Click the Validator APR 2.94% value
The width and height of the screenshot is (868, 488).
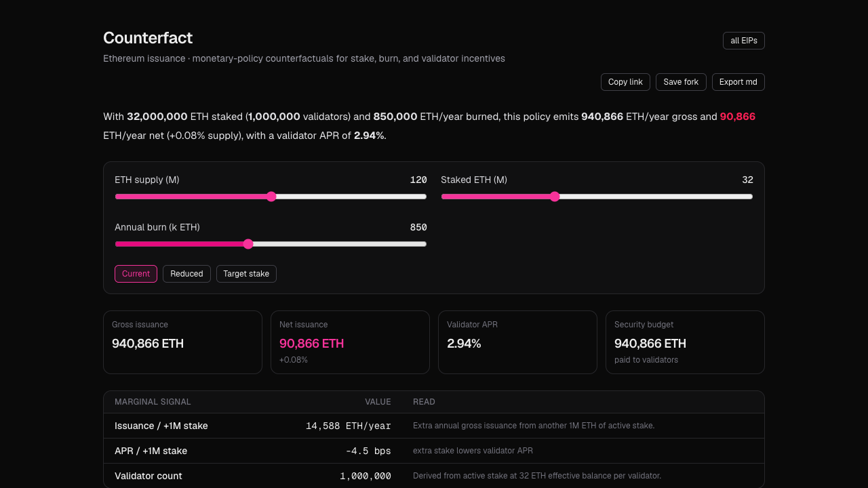click(464, 344)
